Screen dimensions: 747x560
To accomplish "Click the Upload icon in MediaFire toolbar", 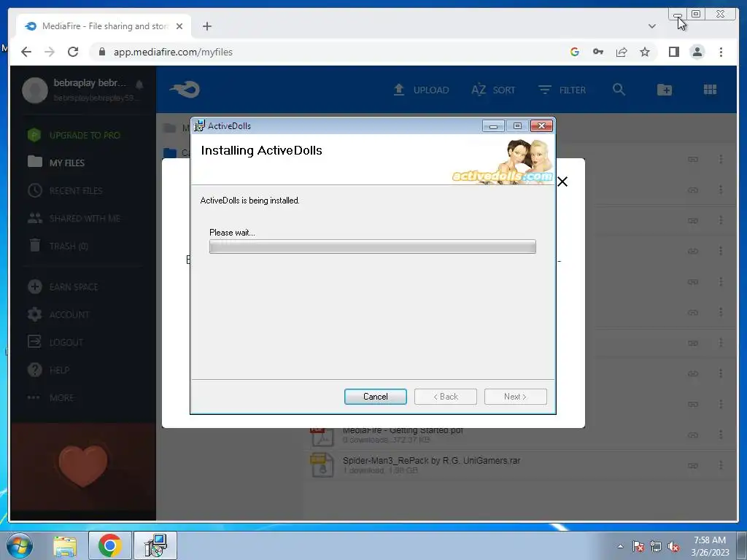I will click(399, 90).
